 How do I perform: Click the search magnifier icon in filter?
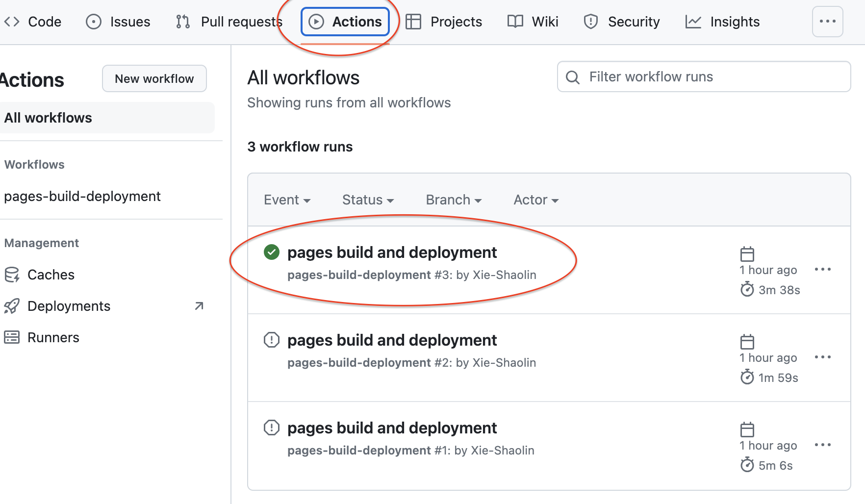pyautogui.click(x=573, y=77)
